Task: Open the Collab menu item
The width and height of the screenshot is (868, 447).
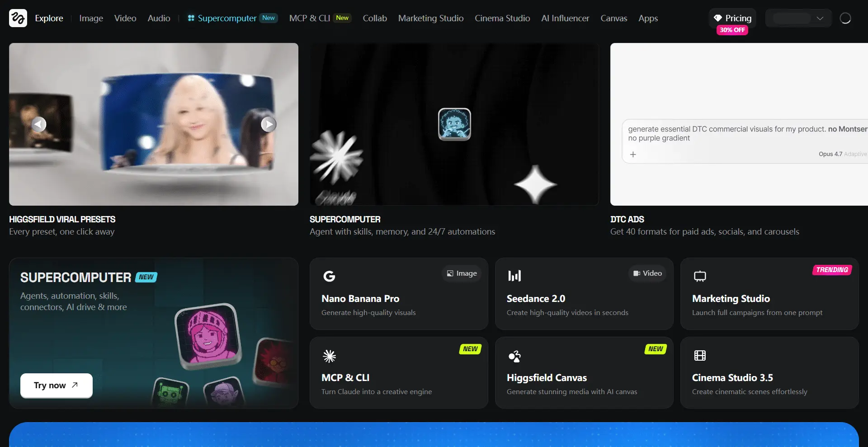Action: 375,18
